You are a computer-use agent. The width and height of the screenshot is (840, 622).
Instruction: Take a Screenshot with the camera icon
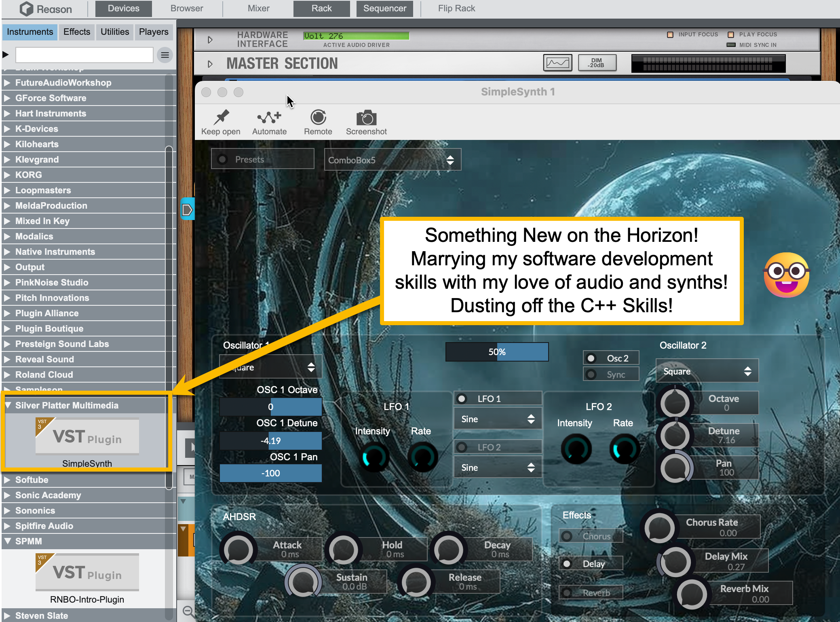pos(366,118)
